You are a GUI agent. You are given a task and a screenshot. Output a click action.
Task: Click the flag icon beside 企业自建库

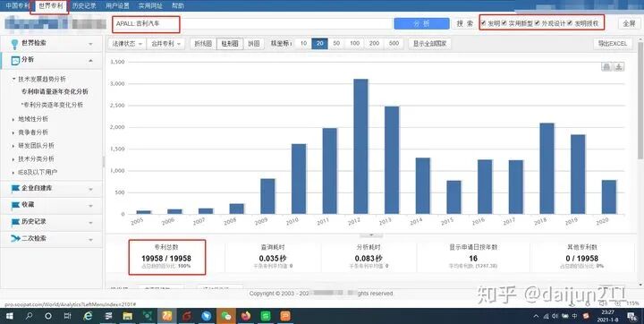click(x=15, y=188)
